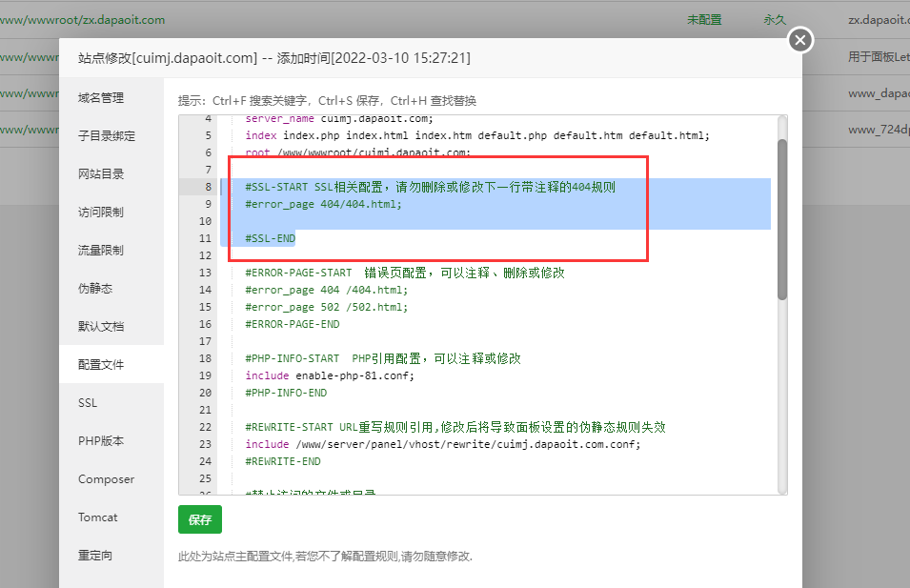Image resolution: width=910 pixels, height=588 pixels.
Task: Open the 默认文档 tab
Action: [x=101, y=327]
